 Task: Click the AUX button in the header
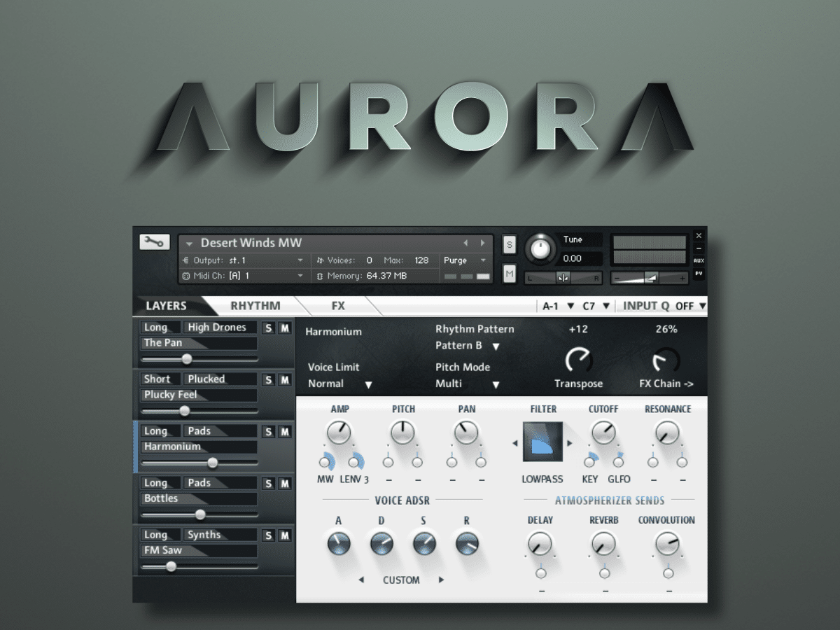[699, 260]
